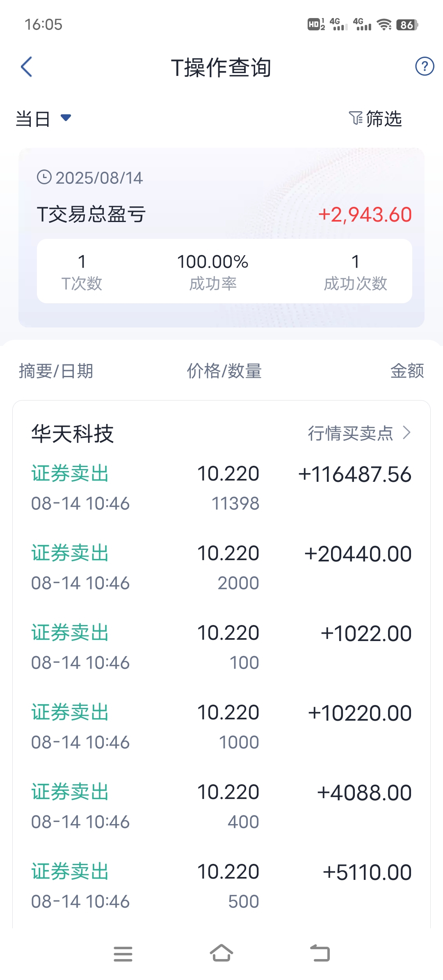The height and width of the screenshot is (980, 443).
Task: Tap the Android home navigation button
Action: click(x=221, y=953)
